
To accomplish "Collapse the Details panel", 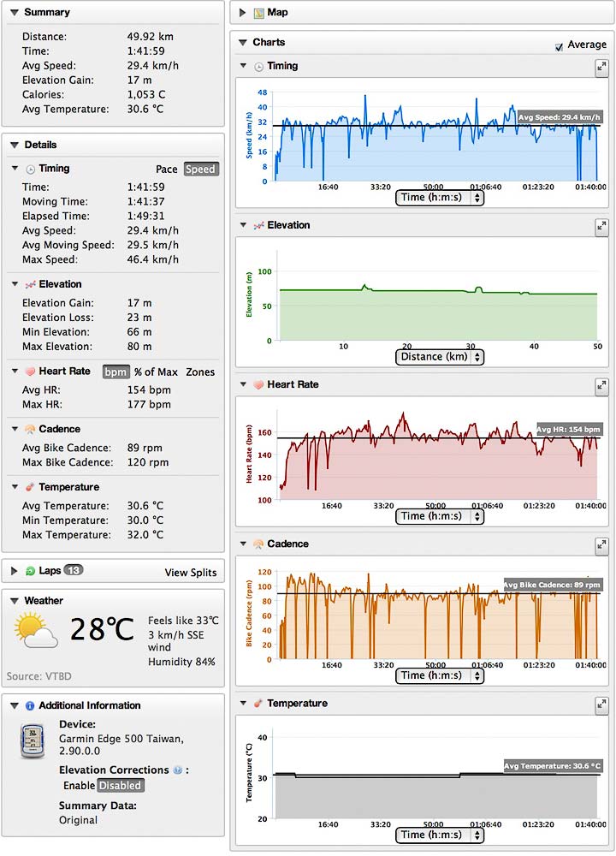I will tap(15, 145).
